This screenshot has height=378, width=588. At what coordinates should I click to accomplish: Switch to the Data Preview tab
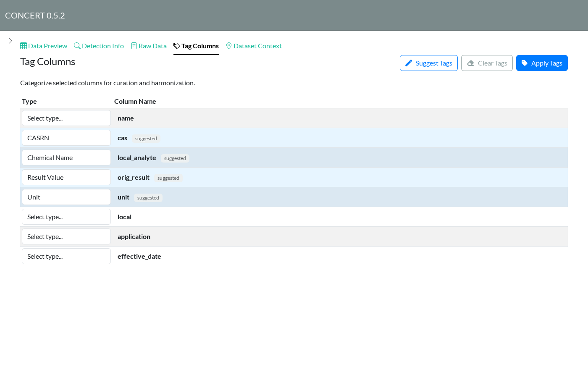(44, 46)
